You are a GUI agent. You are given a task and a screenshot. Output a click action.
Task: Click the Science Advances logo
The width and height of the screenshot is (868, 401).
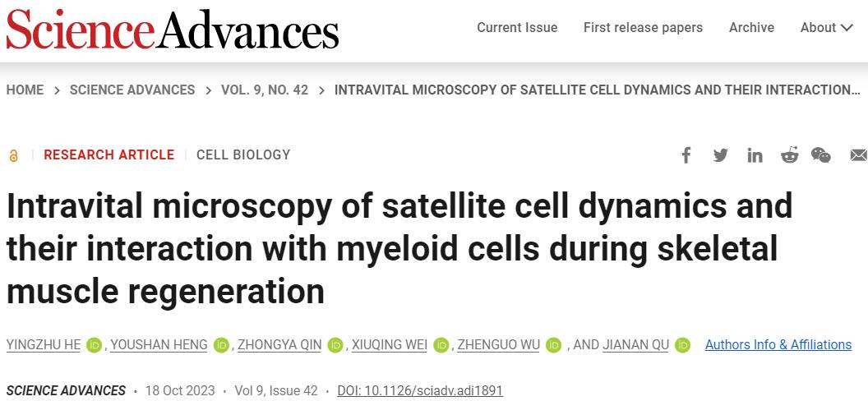pyautogui.click(x=173, y=30)
